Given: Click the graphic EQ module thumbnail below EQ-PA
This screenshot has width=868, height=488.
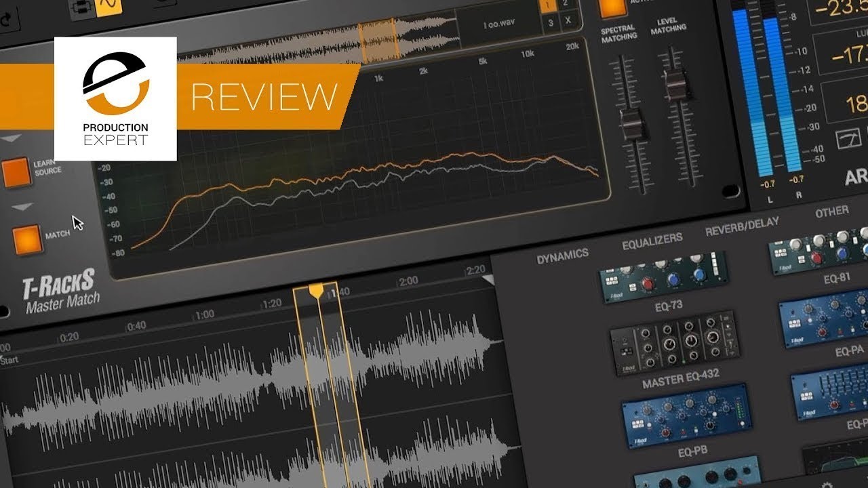Looking at the screenshot, I should click(x=829, y=392).
